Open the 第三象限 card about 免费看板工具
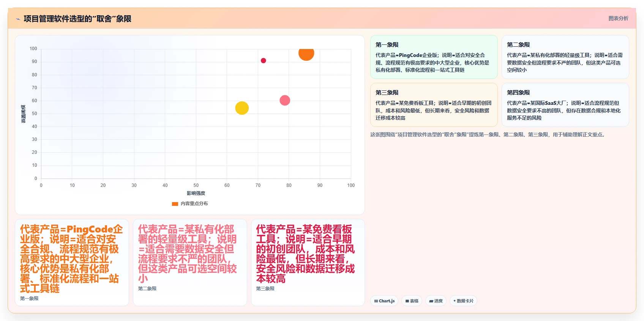 coord(434,105)
